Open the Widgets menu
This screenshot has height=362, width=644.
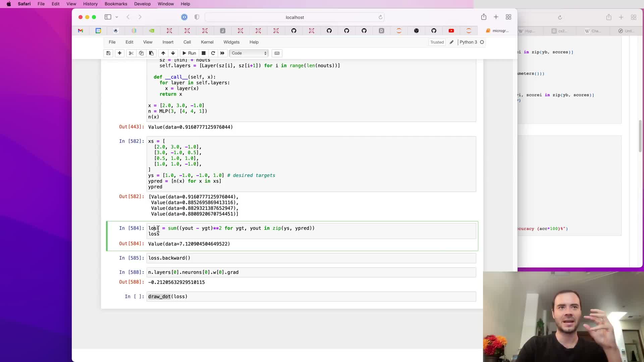(231, 42)
